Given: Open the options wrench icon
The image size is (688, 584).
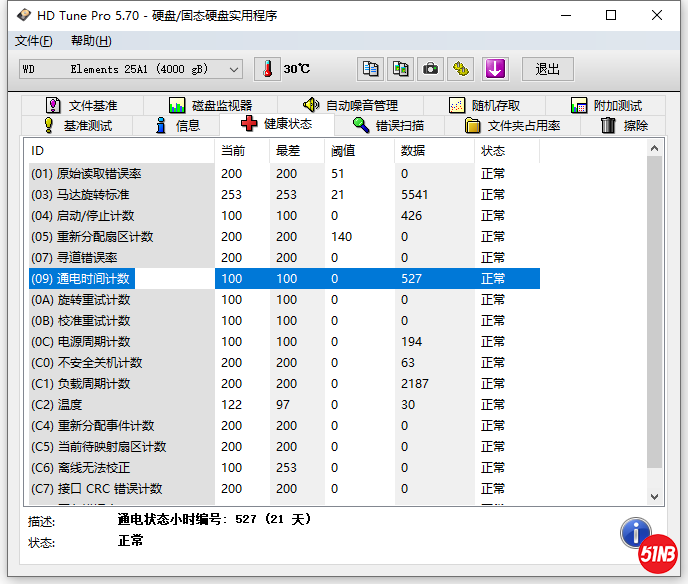Looking at the screenshot, I should click(x=460, y=69).
